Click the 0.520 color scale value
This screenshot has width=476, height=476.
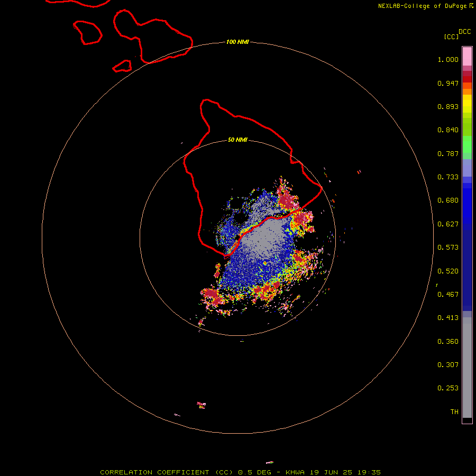[x=448, y=271]
